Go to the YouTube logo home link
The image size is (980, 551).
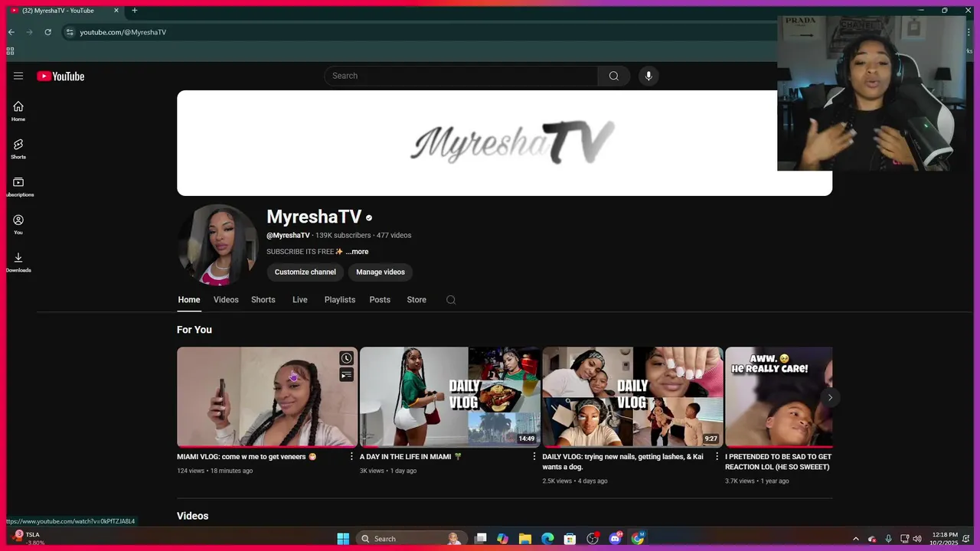pyautogui.click(x=60, y=76)
